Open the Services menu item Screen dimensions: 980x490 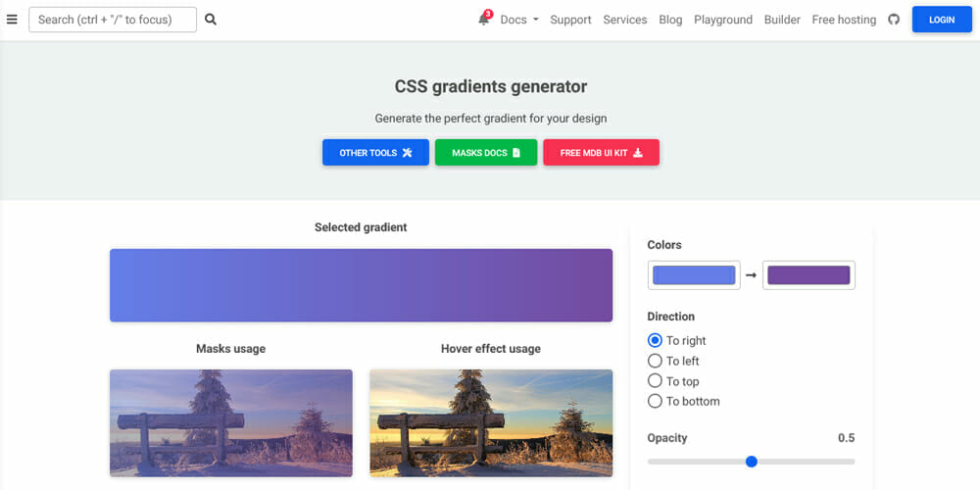point(625,20)
